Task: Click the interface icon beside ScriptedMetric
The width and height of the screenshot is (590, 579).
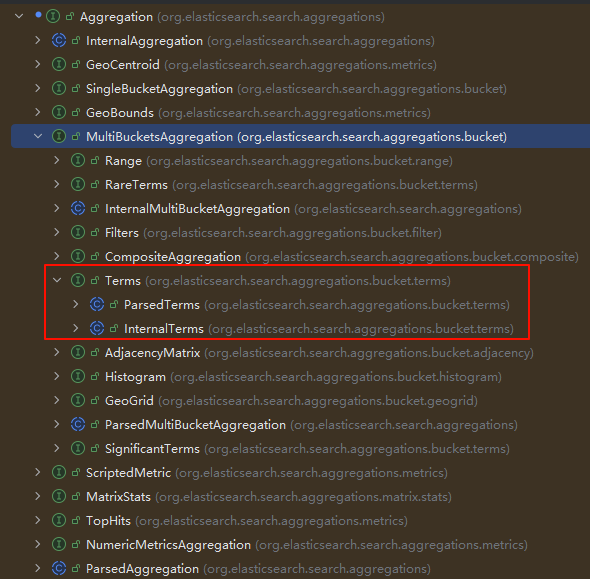Action: (59, 472)
